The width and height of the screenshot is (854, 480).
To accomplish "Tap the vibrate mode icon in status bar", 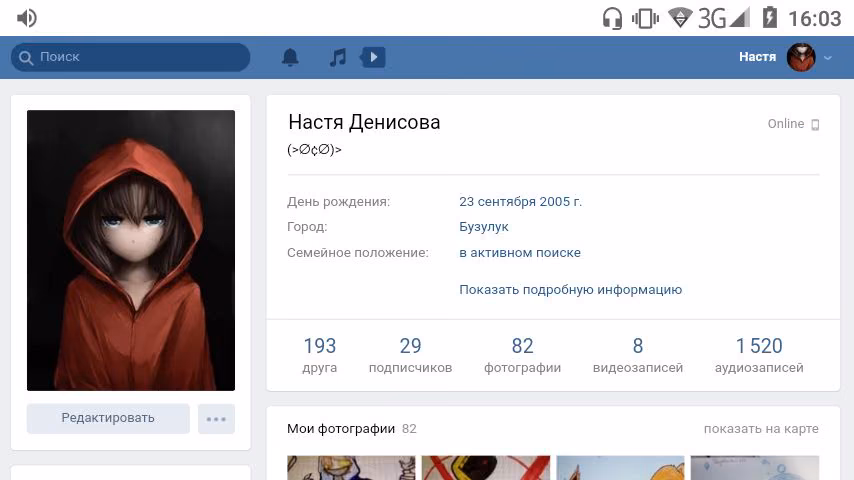I will coord(645,19).
